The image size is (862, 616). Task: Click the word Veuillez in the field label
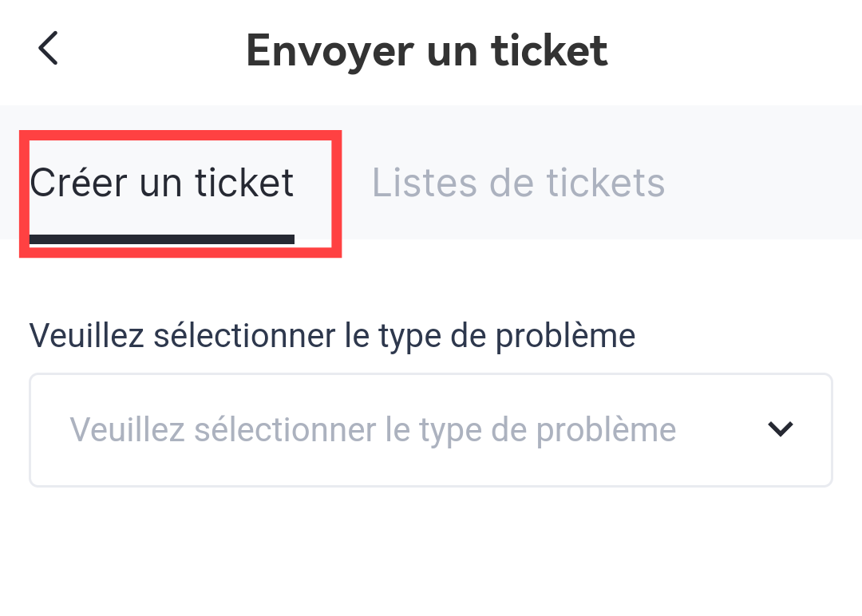(x=86, y=336)
